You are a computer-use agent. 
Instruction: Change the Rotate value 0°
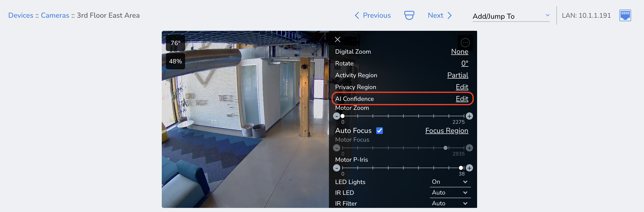(x=465, y=63)
